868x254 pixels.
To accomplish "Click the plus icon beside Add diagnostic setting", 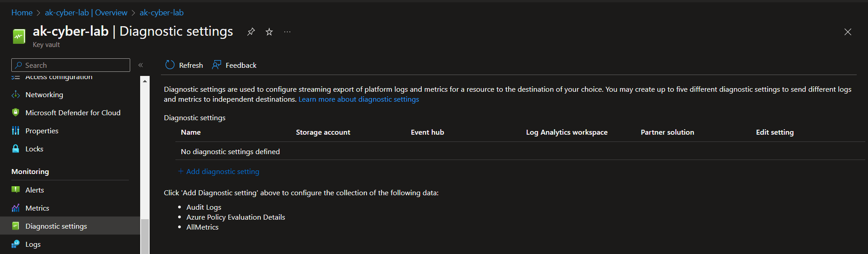I will [x=181, y=171].
